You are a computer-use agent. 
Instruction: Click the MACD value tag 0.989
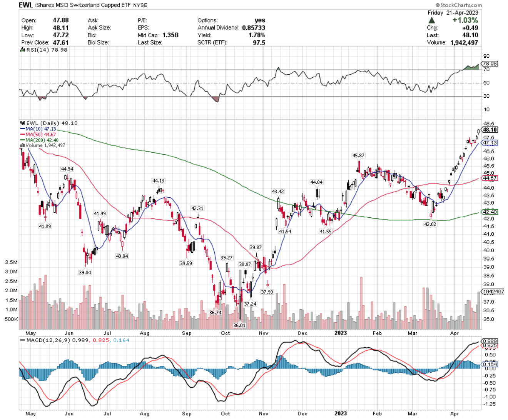tap(490, 341)
